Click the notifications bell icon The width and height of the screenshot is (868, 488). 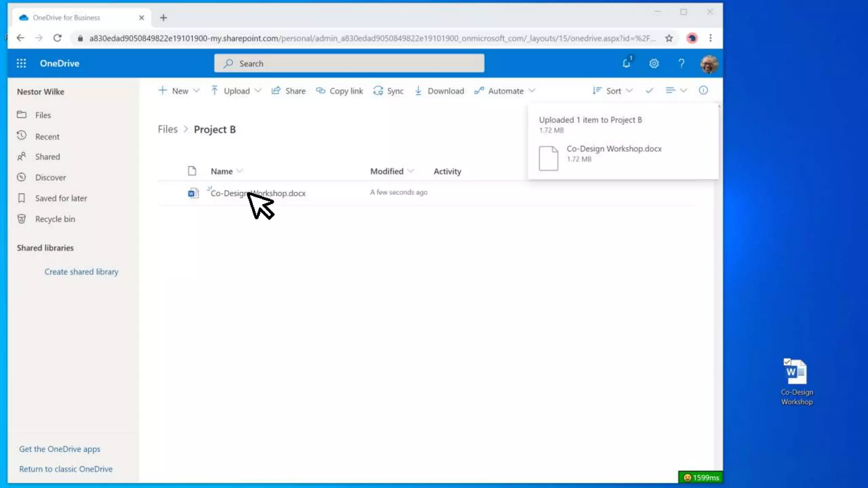click(626, 64)
